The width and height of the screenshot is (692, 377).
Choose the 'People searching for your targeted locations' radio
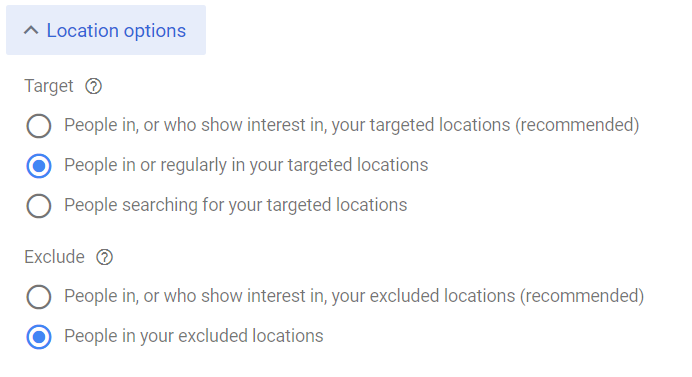[39, 206]
